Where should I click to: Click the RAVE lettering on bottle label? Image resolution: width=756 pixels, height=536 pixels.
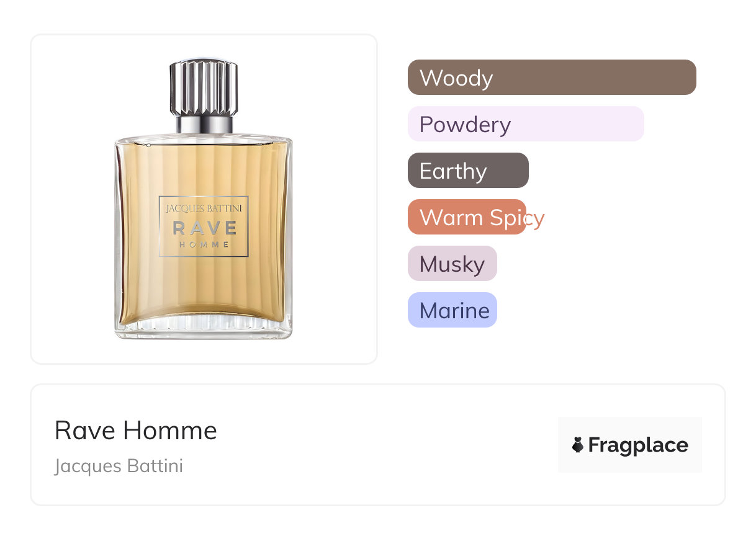tap(204, 228)
